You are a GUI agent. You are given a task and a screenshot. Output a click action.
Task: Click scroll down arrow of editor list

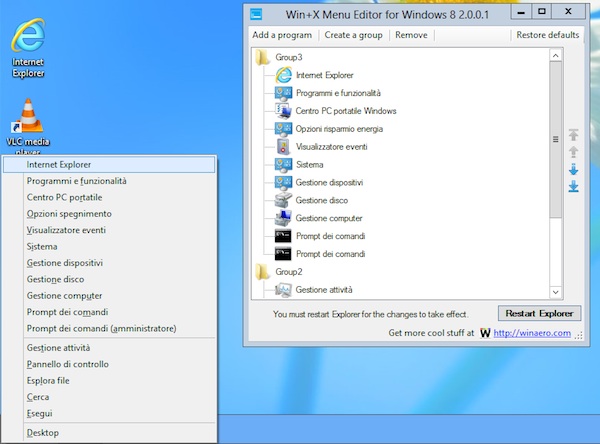click(x=556, y=292)
